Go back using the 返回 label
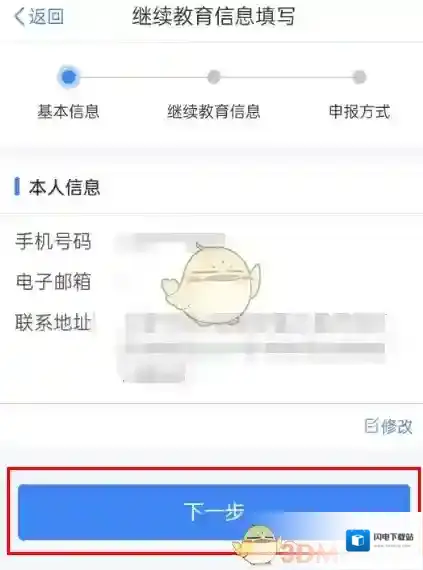The image size is (423, 570). [46, 16]
